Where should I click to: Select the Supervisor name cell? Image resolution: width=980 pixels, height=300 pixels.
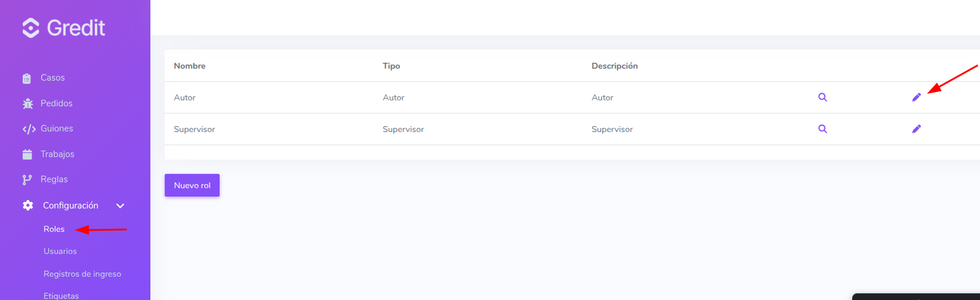pos(195,130)
